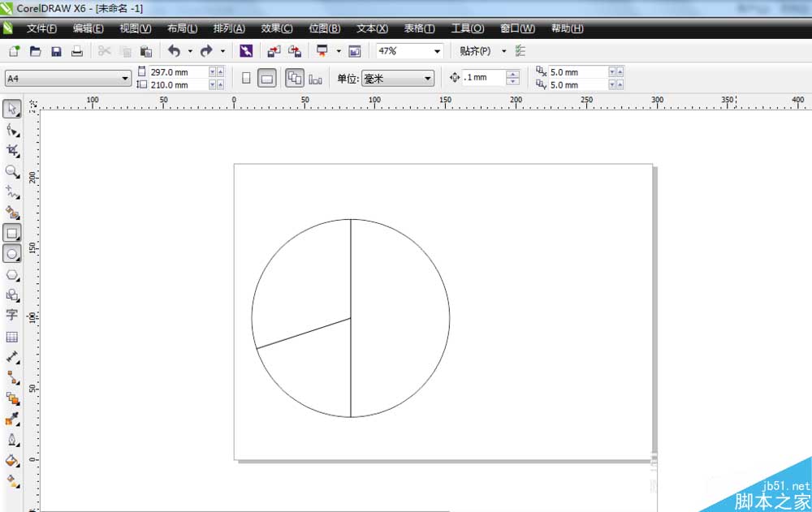Redo the last undone action
This screenshot has width=812, height=512.
point(206,51)
